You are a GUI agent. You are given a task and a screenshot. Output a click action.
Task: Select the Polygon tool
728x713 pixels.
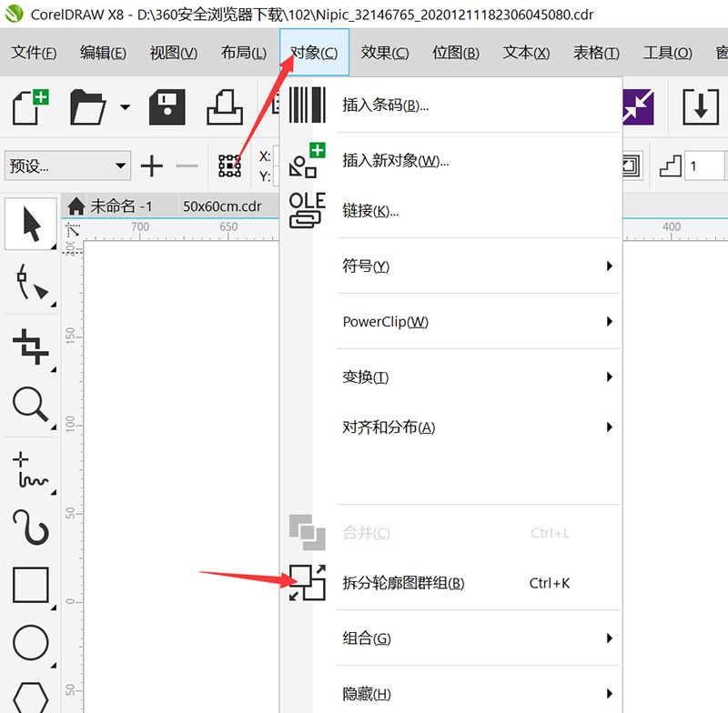pyautogui.click(x=31, y=698)
